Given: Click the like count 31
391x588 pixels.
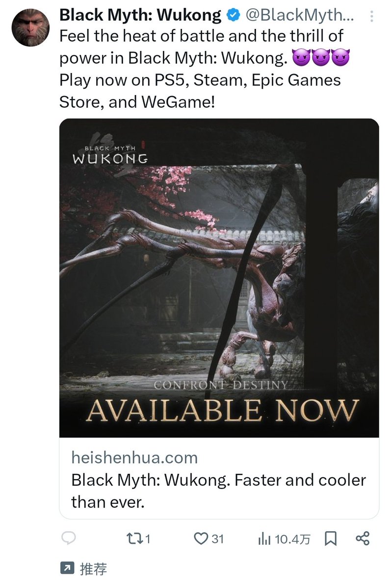Looking at the screenshot, I should 217,539.
